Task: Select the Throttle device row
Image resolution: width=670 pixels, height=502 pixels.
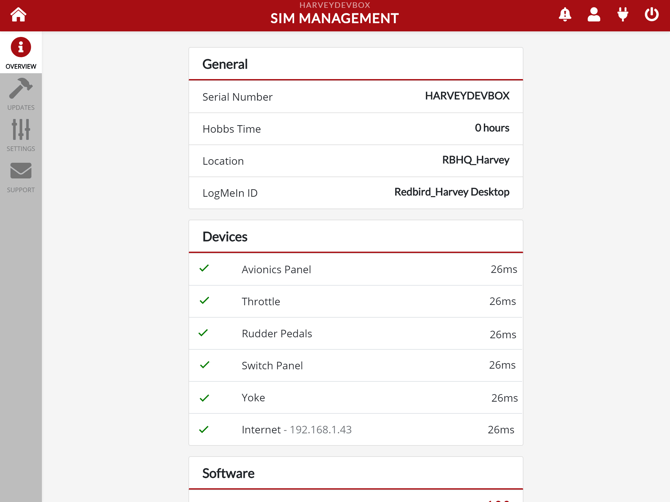Action: click(x=356, y=301)
